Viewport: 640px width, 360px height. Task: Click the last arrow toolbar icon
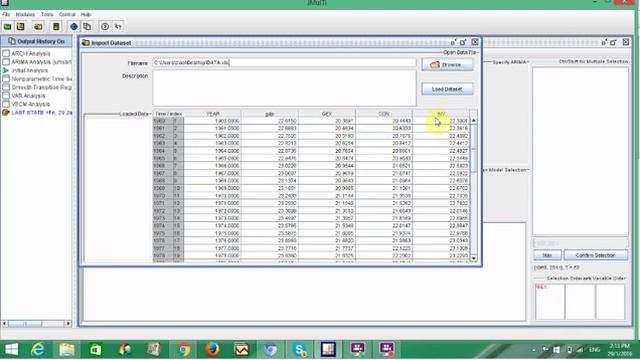(118, 27)
